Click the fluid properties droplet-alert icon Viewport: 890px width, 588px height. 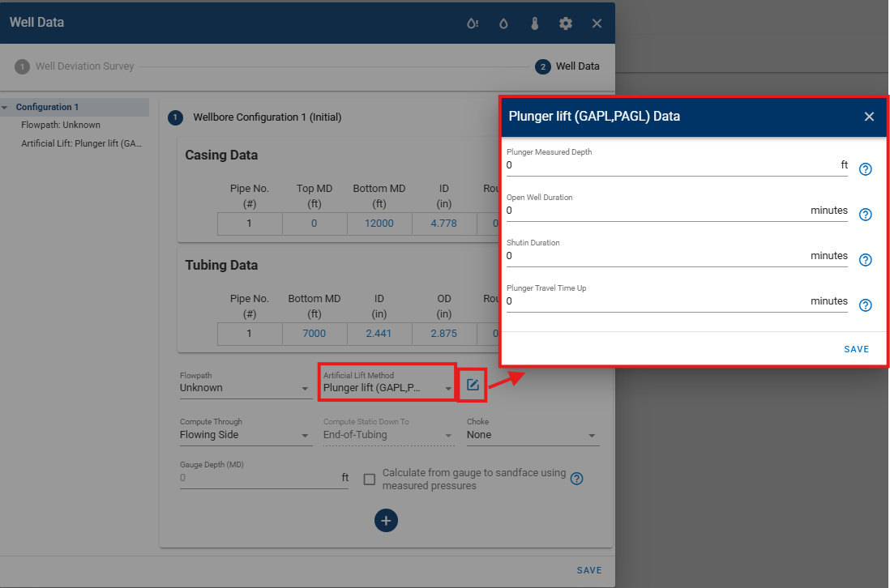(x=473, y=23)
